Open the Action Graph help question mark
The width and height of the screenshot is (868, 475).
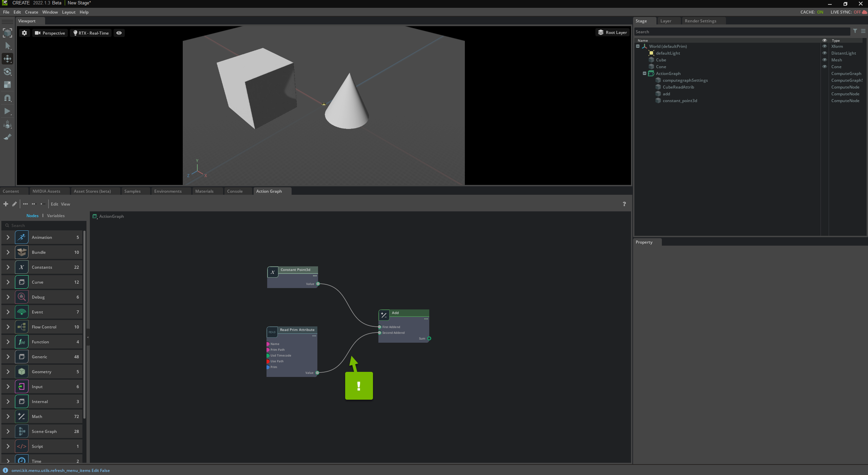tap(624, 204)
